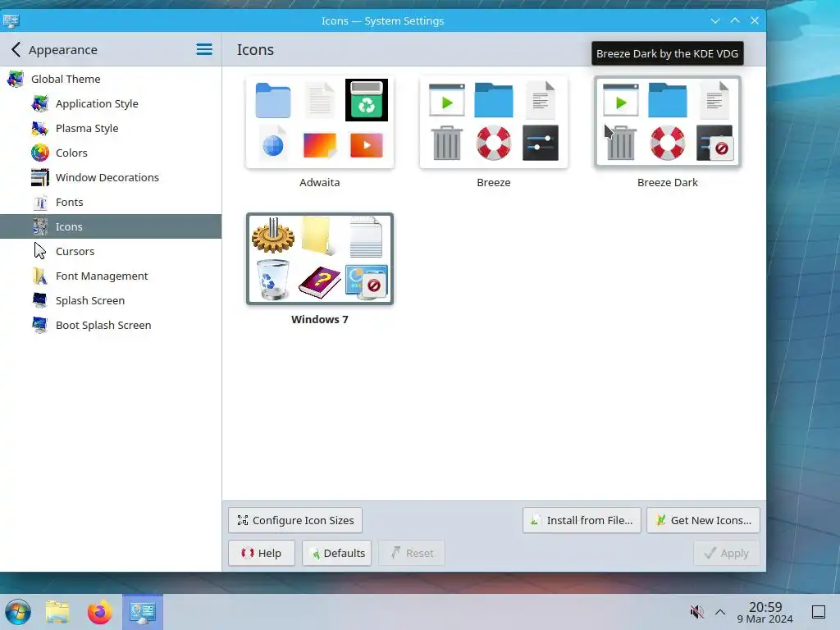Select the Breeze Dark icon theme thumbnail
Screen dimensions: 840x630
tap(668, 121)
